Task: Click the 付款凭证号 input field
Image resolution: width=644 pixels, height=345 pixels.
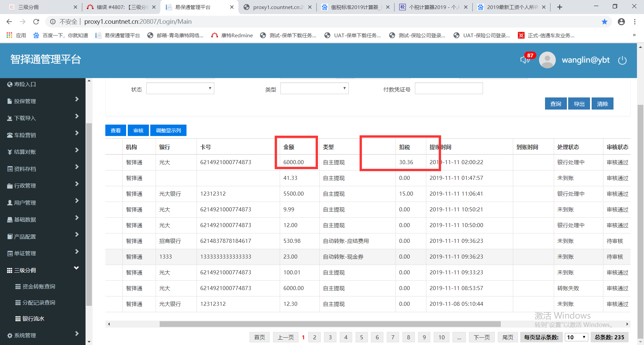Action: pos(448,89)
